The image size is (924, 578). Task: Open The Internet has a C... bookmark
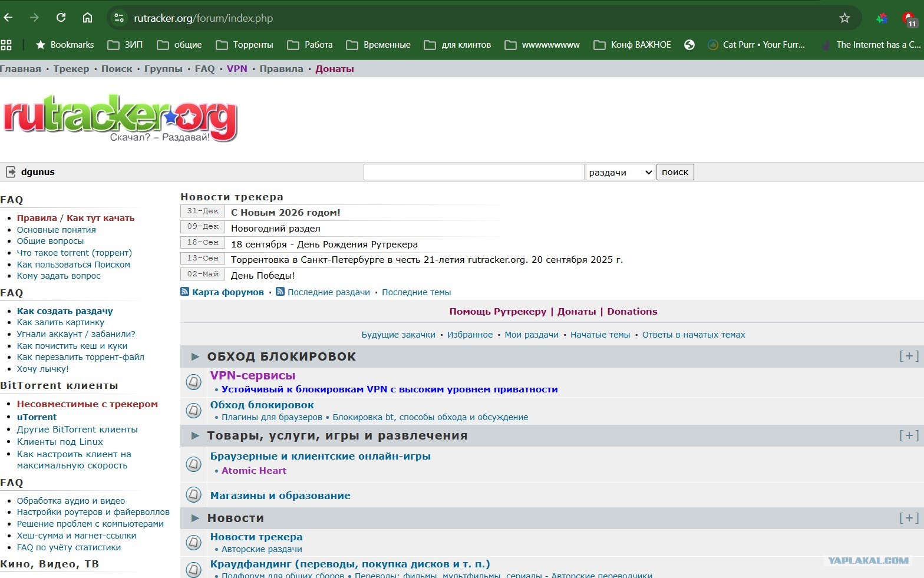click(871, 45)
